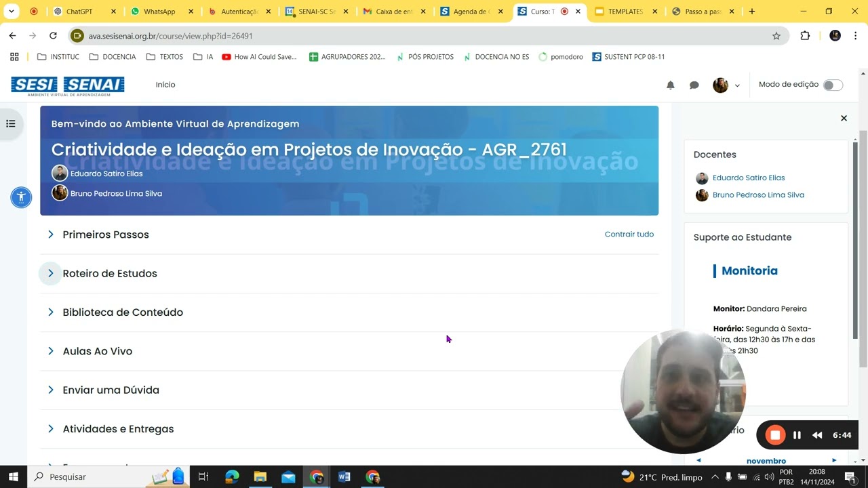Click Contrair tudo link
The height and width of the screenshot is (488, 868).
click(629, 234)
